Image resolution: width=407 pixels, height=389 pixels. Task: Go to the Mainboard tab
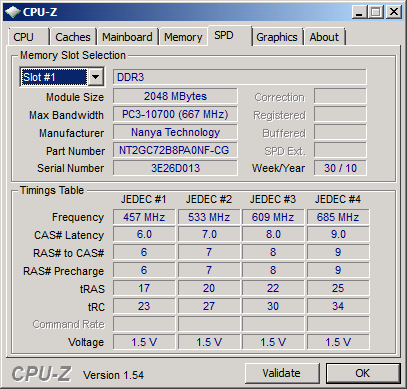(127, 37)
